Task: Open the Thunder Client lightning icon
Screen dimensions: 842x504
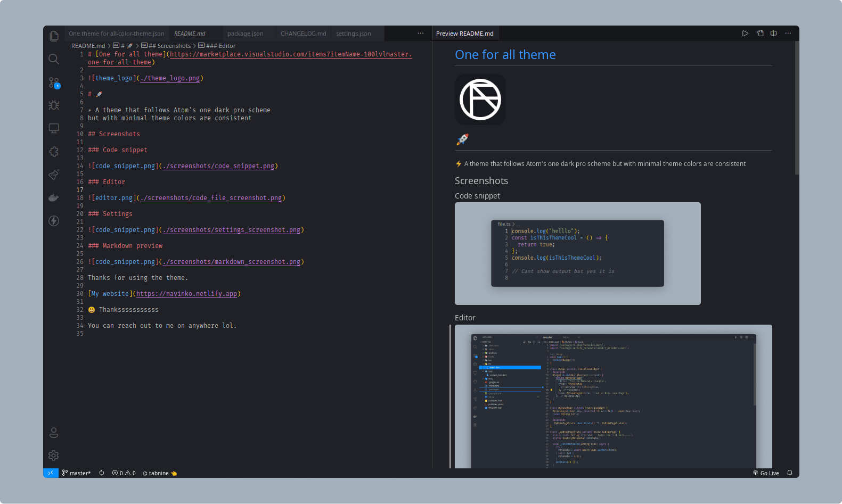Action: (54, 221)
